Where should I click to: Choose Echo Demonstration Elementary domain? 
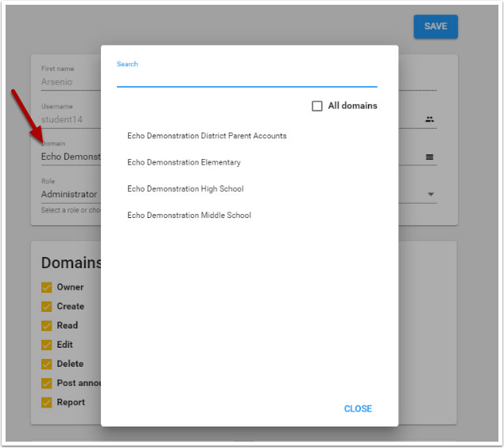tap(184, 162)
